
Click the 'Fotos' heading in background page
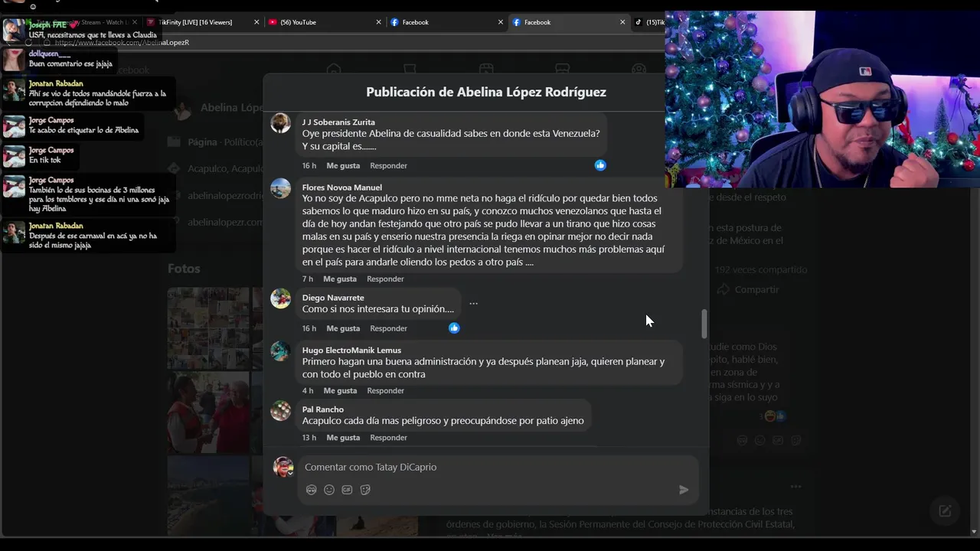[x=184, y=269]
